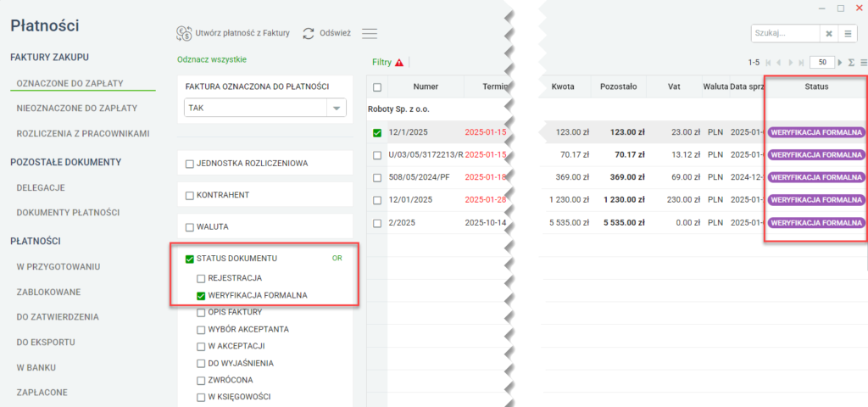
Task: Open DO ZATWIERDZENIA payments
Action: click(x=58, y=317)
